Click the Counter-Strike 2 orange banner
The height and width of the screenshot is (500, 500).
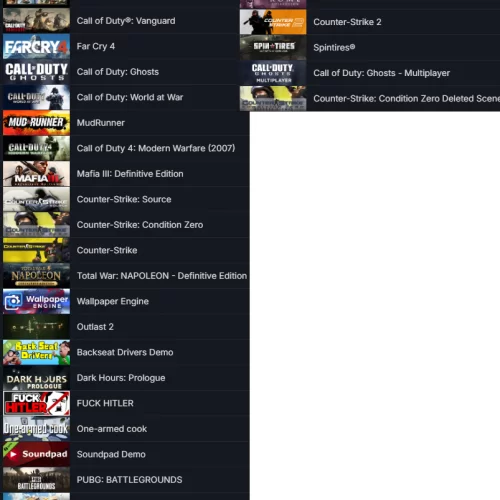click(273, 22)
